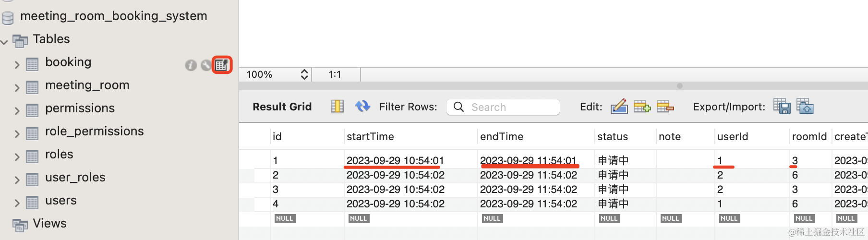Click the edit current row pencil icon
This screenshot has height=240, width=868.
coord(619,106)
